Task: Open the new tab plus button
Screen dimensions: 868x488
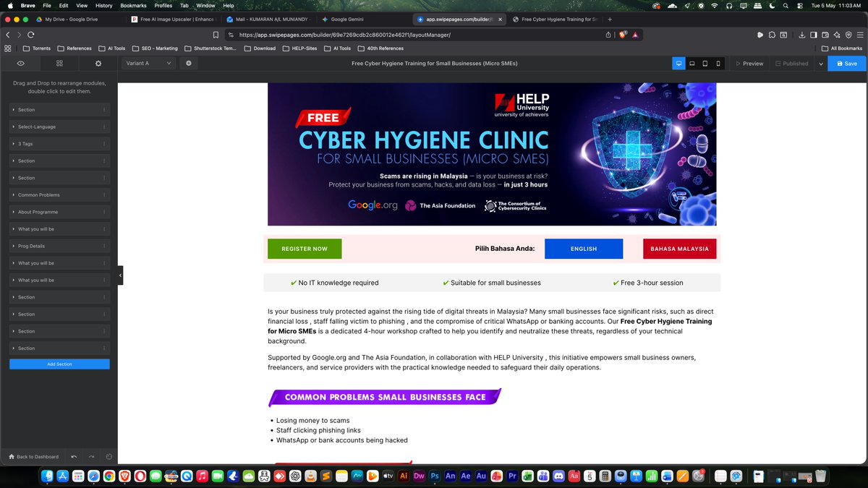Action: point(610,20)
